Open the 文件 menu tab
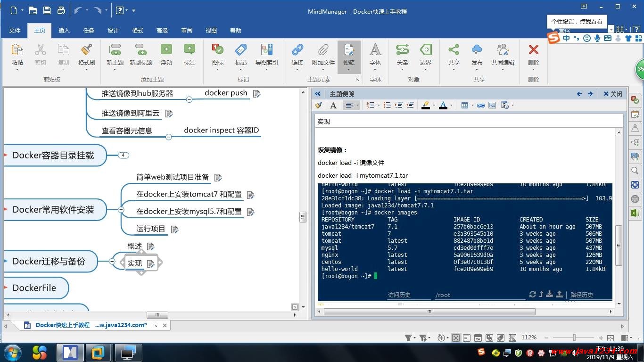This screenshot has width=644, height=362. [x=15, y=30]
